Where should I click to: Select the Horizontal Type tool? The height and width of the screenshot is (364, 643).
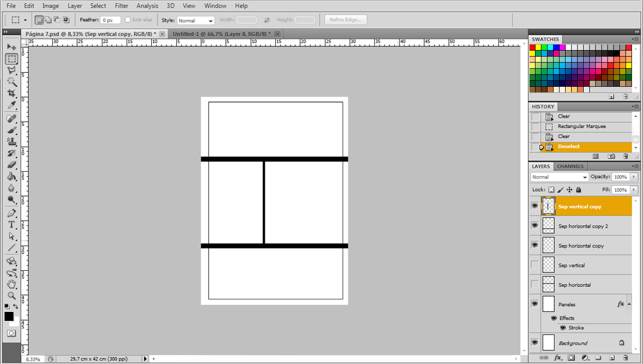pyautogui.click(x=12, y=224)
